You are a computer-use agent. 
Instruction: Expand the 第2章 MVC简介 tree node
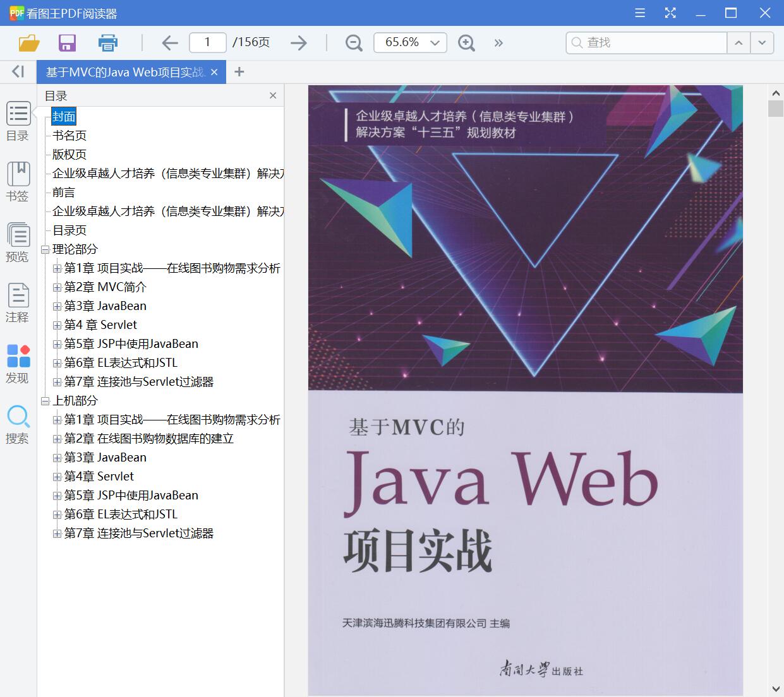click(57, 287)
